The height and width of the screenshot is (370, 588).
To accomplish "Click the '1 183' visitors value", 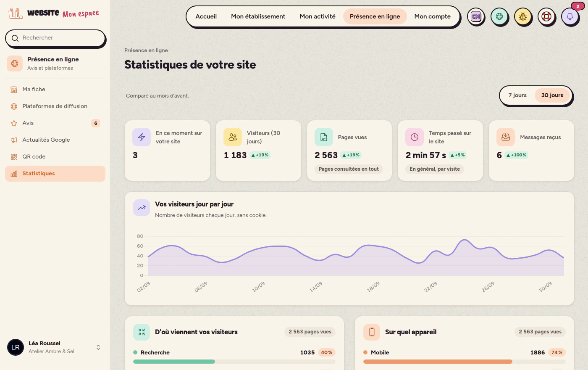I will (x=235, y=155).
